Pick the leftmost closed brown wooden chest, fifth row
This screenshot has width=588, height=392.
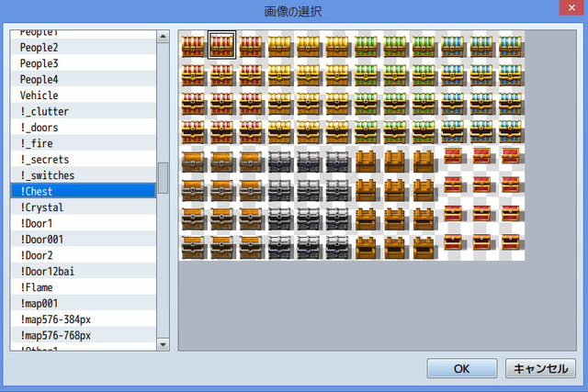click(193, 162)
